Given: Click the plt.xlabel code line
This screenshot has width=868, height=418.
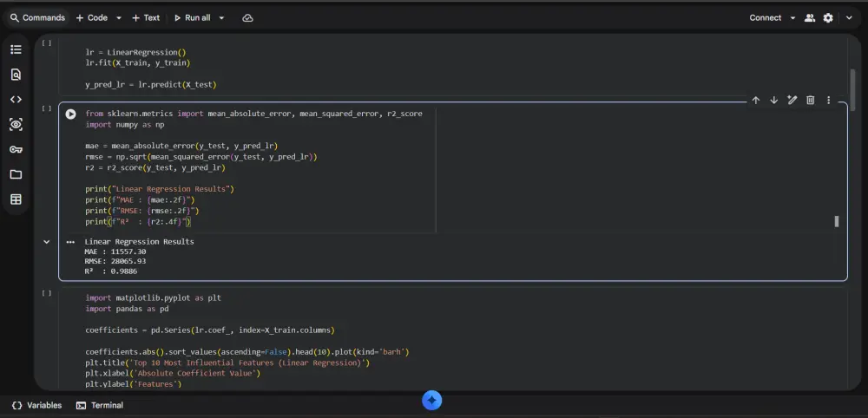Looking at the screenshot, I should point(173,373).
